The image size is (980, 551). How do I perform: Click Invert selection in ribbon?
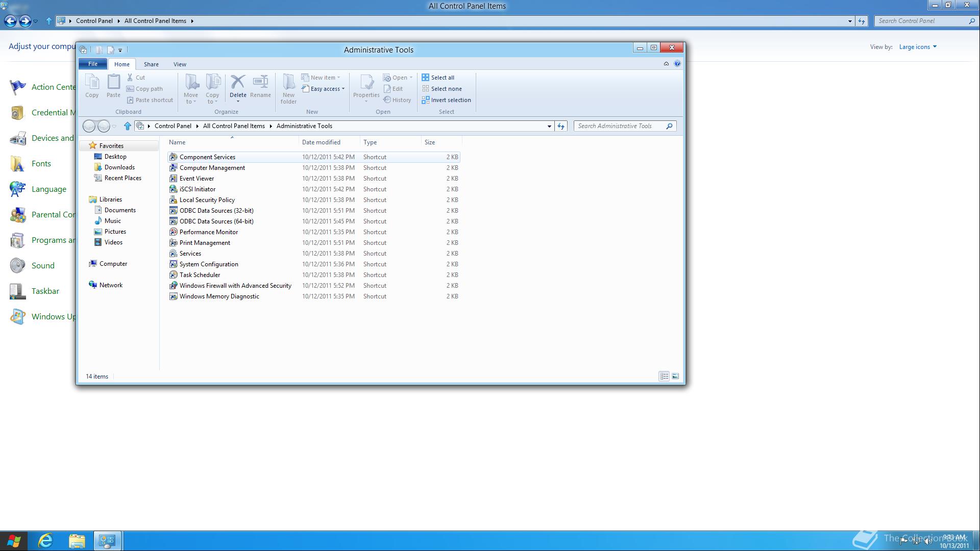point(446,100)
